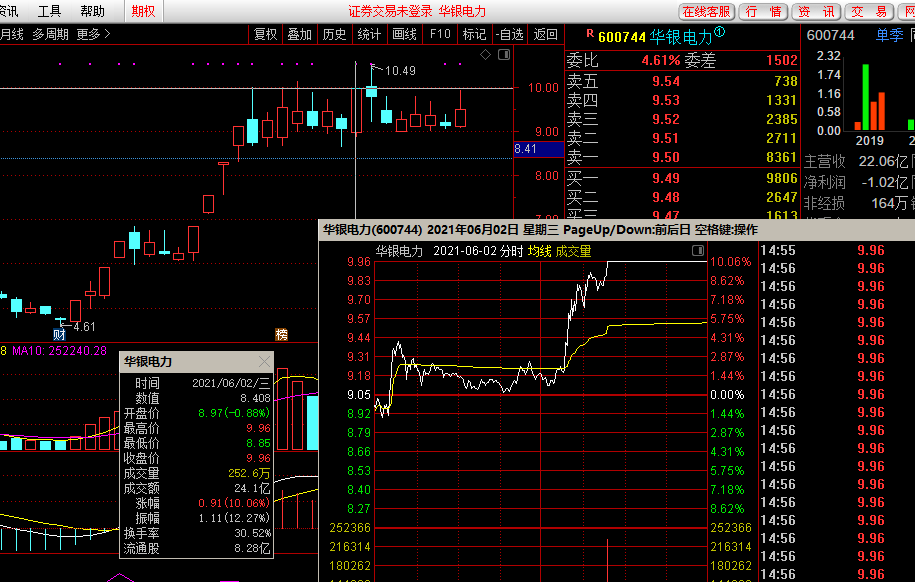This screenshot has width=915, height=582.
Task: Click the yellow 600744 stock code in the quote header
Action: coord(622,37)
